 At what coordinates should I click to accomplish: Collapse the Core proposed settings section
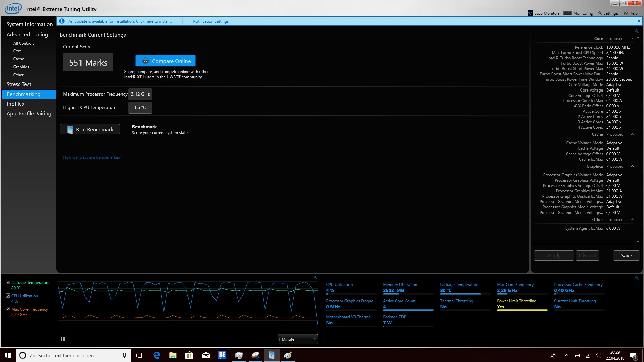[x=632, y=39]
